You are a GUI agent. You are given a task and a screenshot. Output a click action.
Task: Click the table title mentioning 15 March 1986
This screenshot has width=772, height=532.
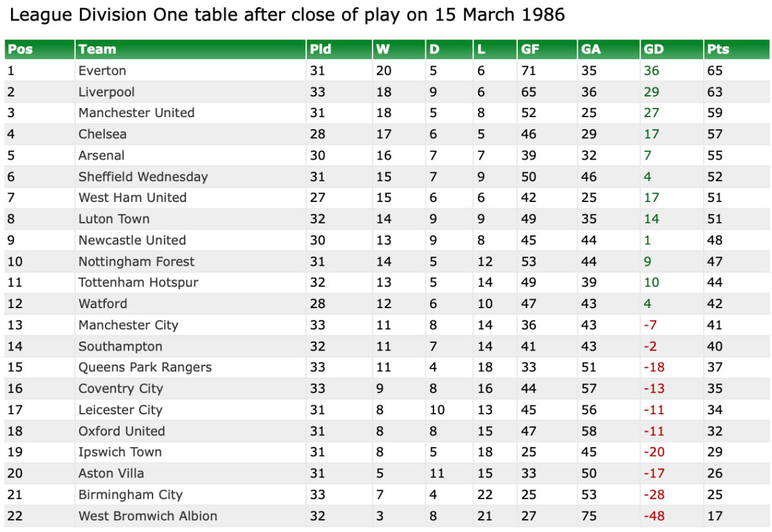(x=288, y=15)
